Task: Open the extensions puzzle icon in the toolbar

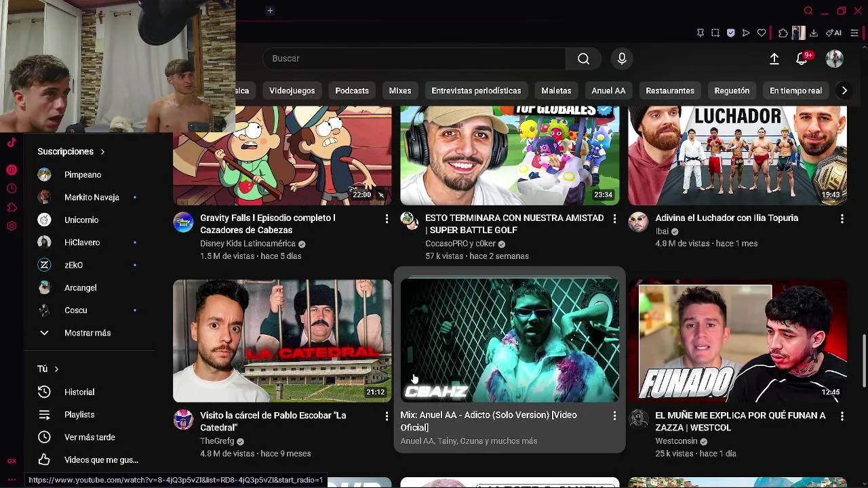Action: click(783, 33)
